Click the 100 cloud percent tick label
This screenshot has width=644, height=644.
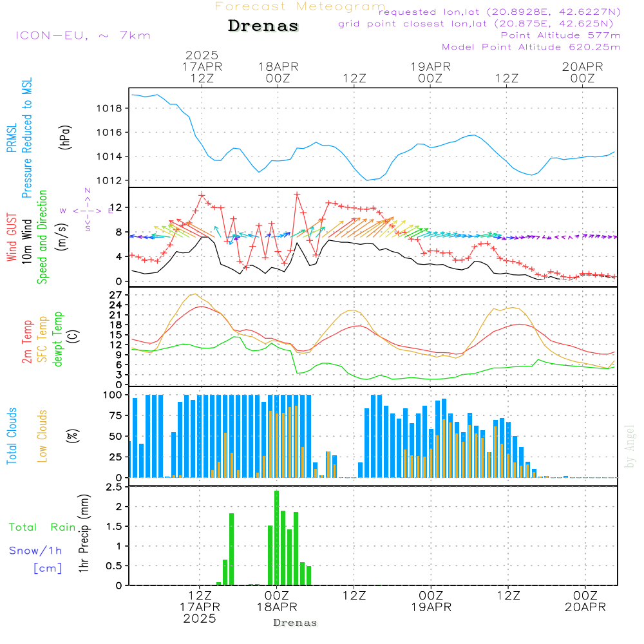click(x=112, y=395)
